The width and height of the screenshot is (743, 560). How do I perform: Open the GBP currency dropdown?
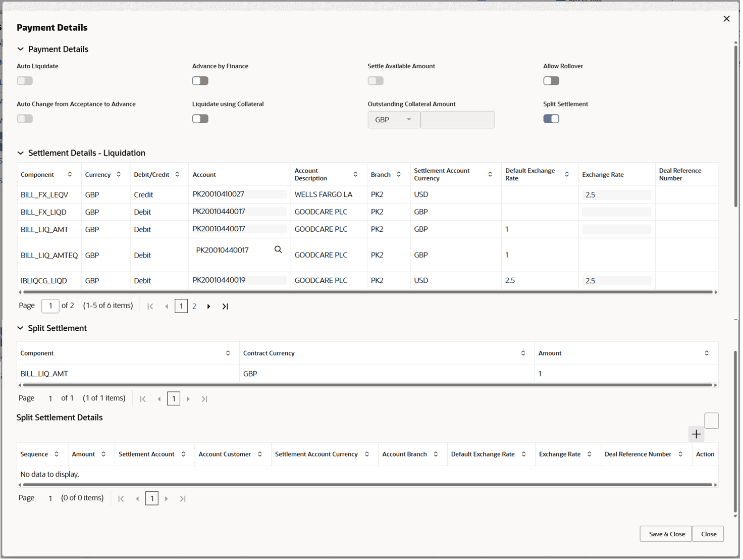408,120
